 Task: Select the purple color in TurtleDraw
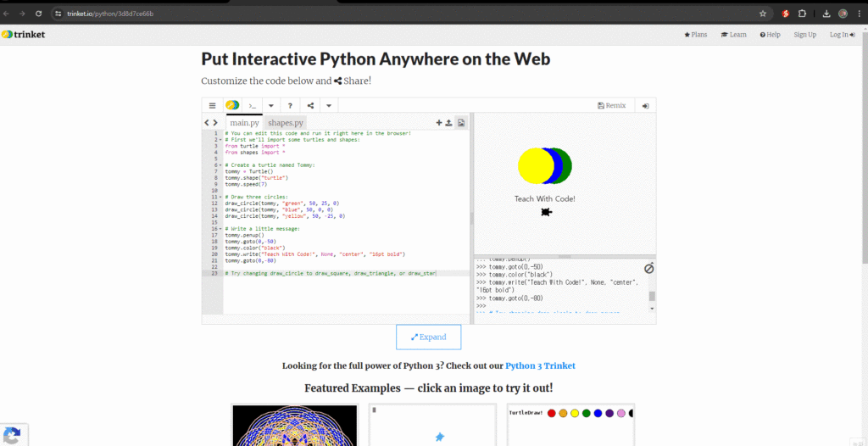[x=609, y=413]
